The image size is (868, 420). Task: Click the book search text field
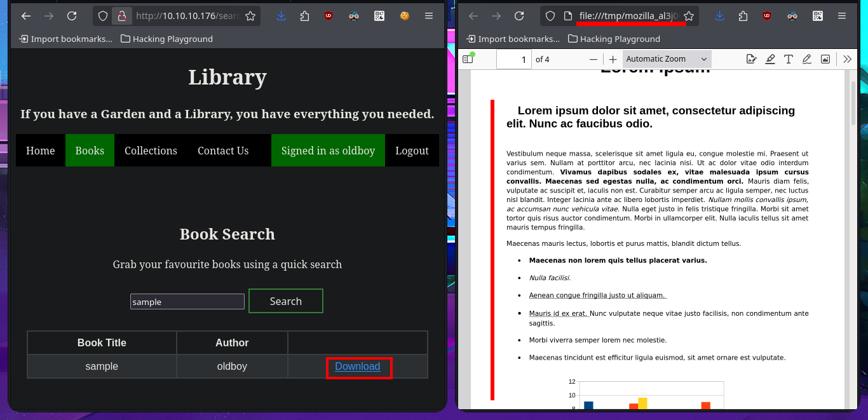point(187,302)
